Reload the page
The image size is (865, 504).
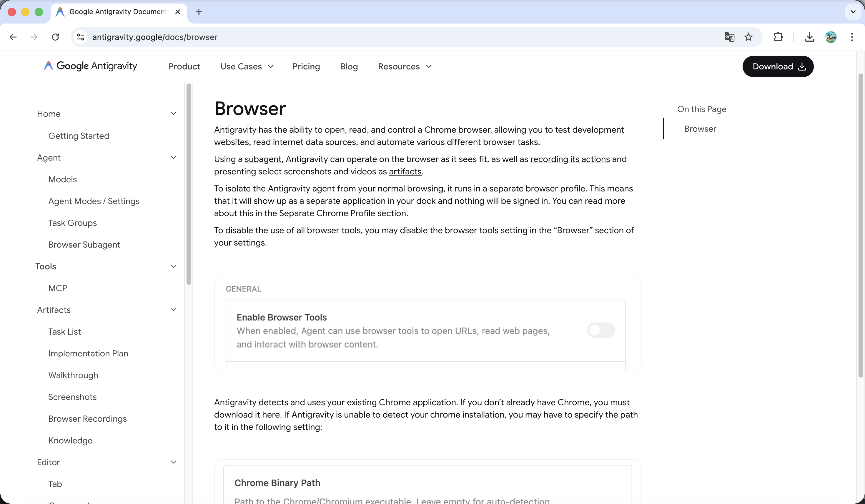click(x=55, y=37)
